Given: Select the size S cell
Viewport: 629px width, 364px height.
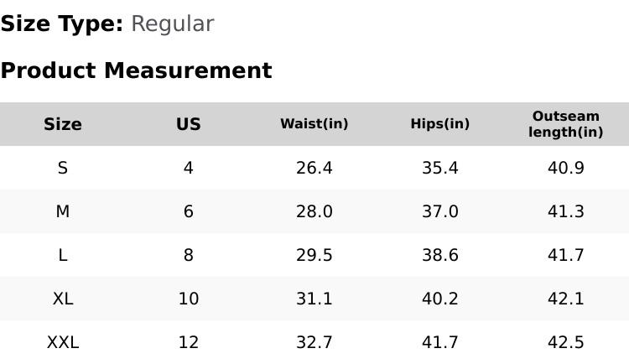Looking at the screenshot, I should (63, 168).
